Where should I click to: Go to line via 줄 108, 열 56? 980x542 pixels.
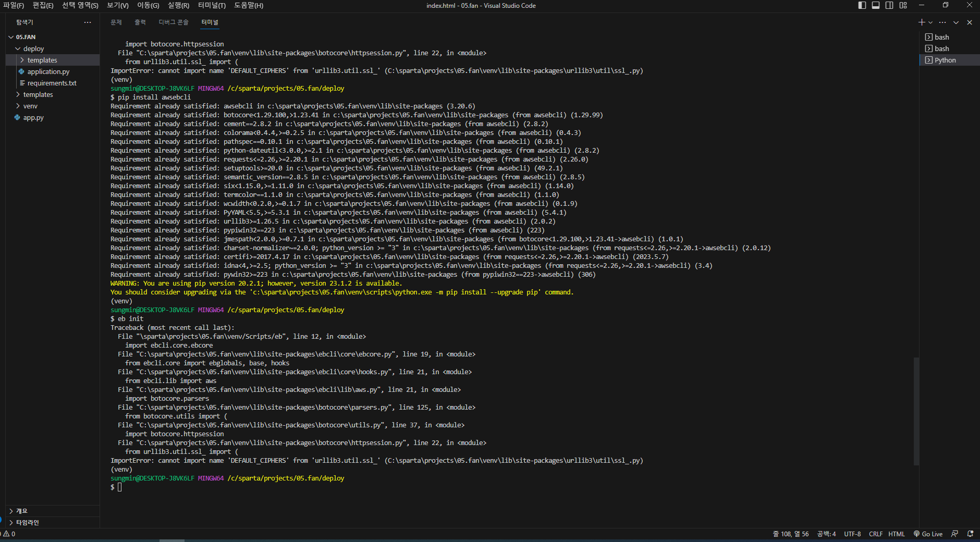click(791, 534)
